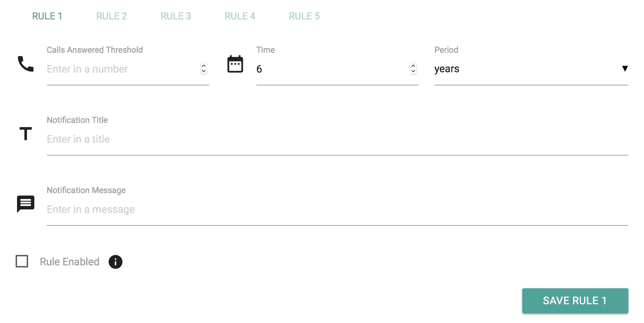Click the phone icon beside Calls Answered Threshold

(x=25, y=65)
